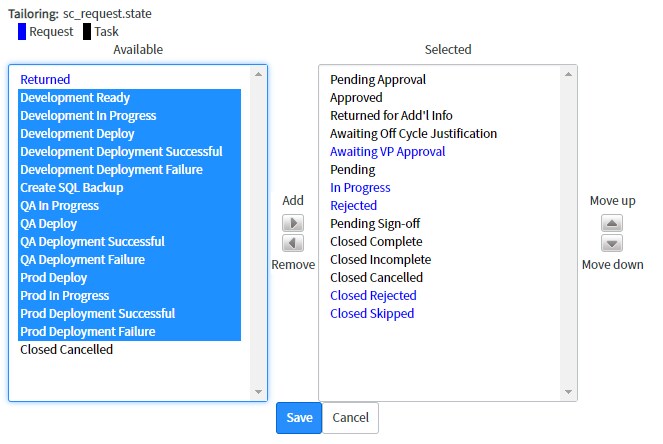Select Create SQL Backup option
The height and width of the screenshot is (444, 663).
point(129,188)
